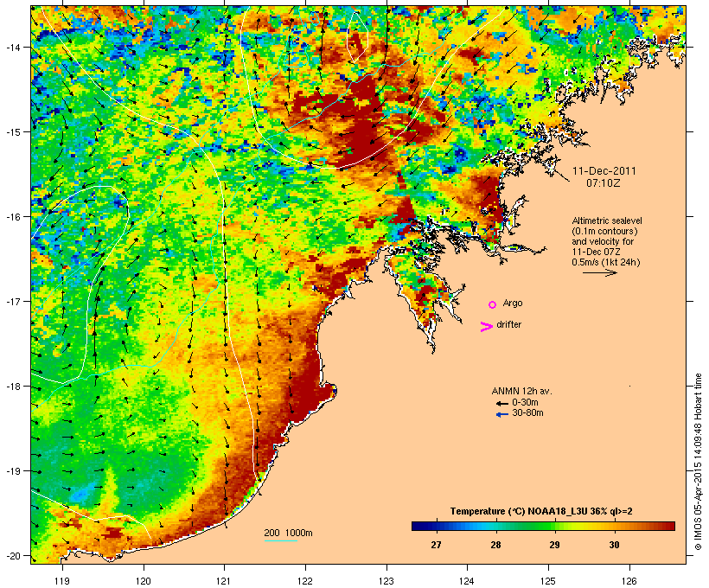The width and height of the screenshot is (709, 588).
Task: Click the latitude axis label '-17'
Action: point(12,302)
